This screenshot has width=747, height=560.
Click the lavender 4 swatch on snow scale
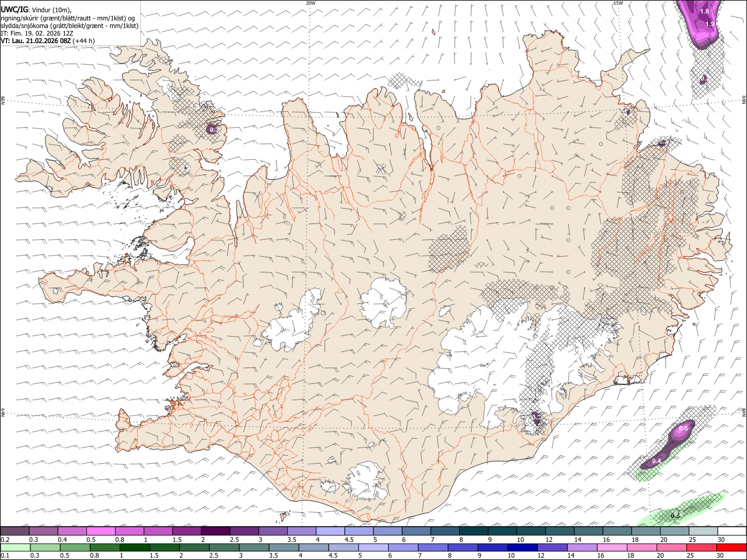330,531
